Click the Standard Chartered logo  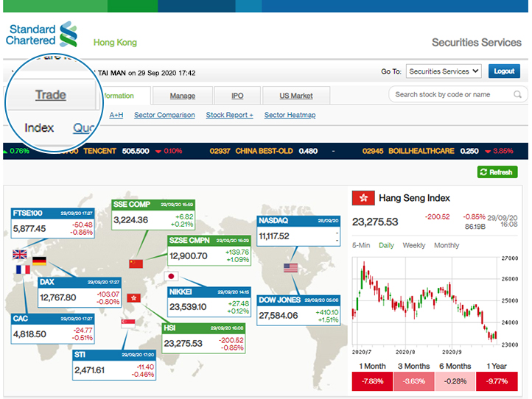pos(41,35)
